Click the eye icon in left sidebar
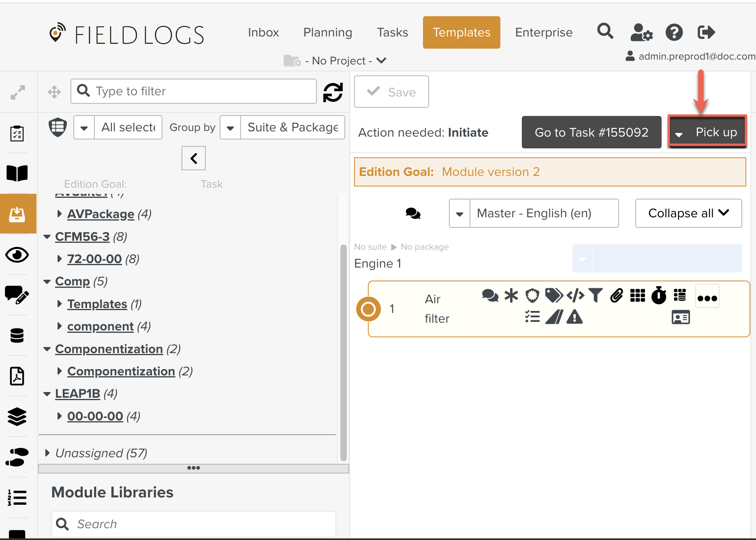Image resolution: width=756 pixels, height=540 pixels. (17, 255)
